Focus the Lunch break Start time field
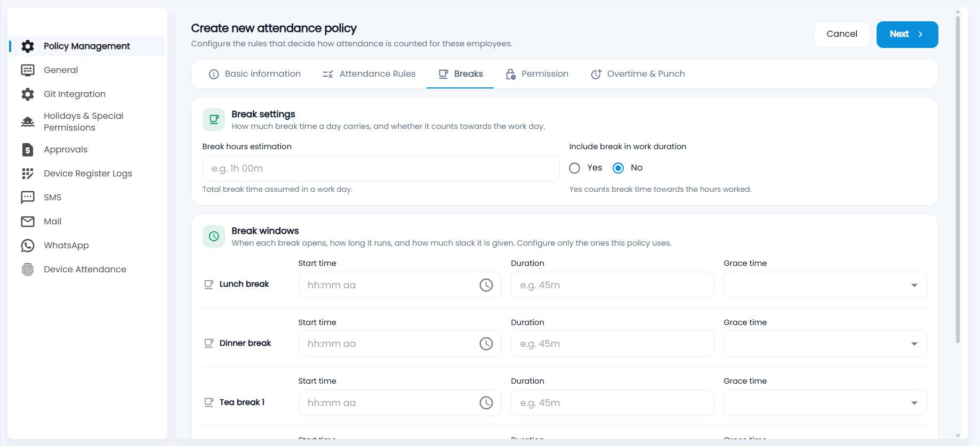 (x=400, y=285)
